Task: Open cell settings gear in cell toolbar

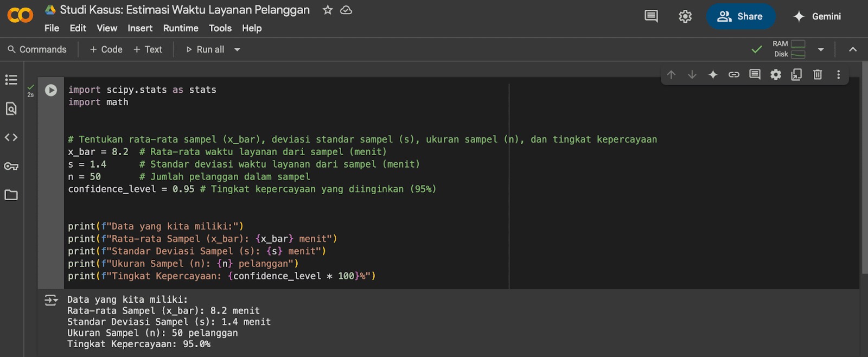Action: point(776,74)
